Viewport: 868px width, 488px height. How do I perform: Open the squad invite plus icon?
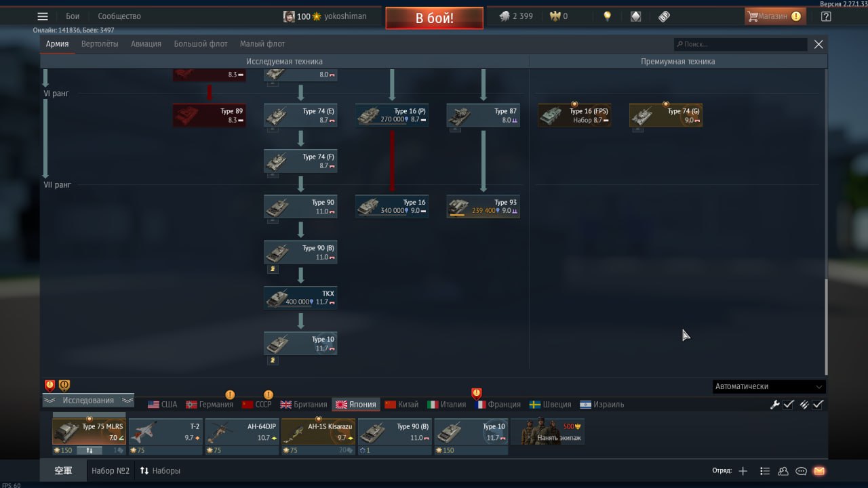click(x=743, y=471)
